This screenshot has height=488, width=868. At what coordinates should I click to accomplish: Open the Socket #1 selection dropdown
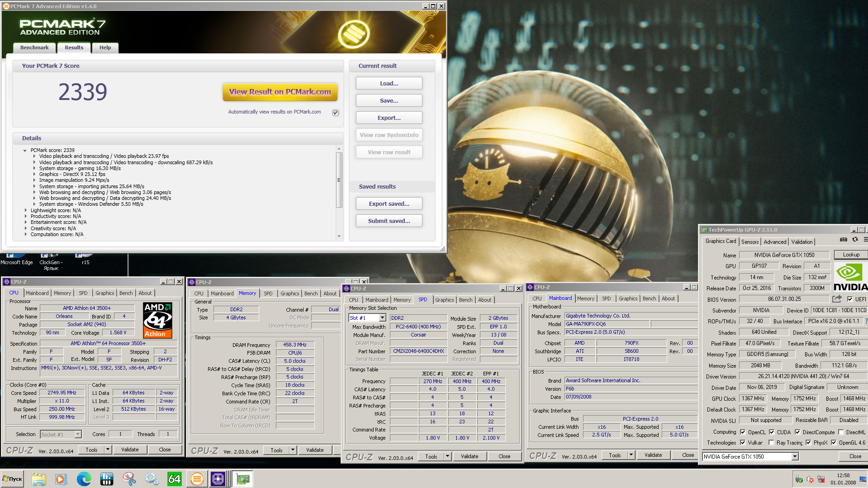click(x=78, y=434)
